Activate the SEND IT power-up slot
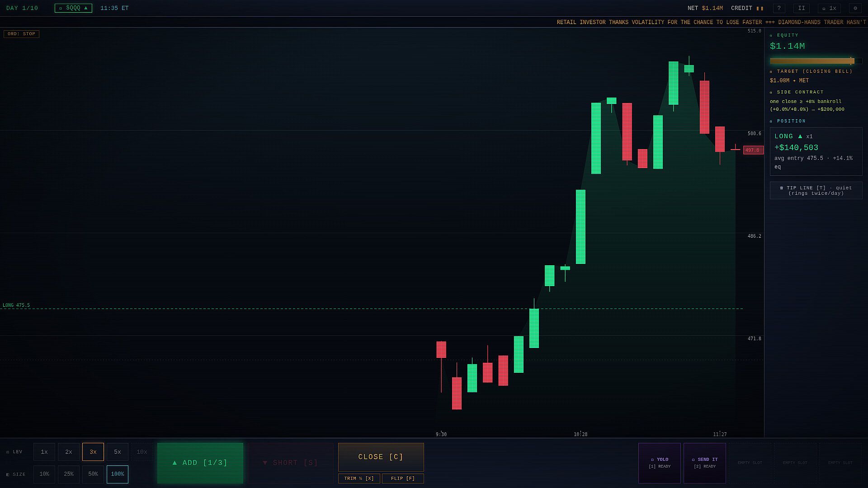 [x=705, y=463]
